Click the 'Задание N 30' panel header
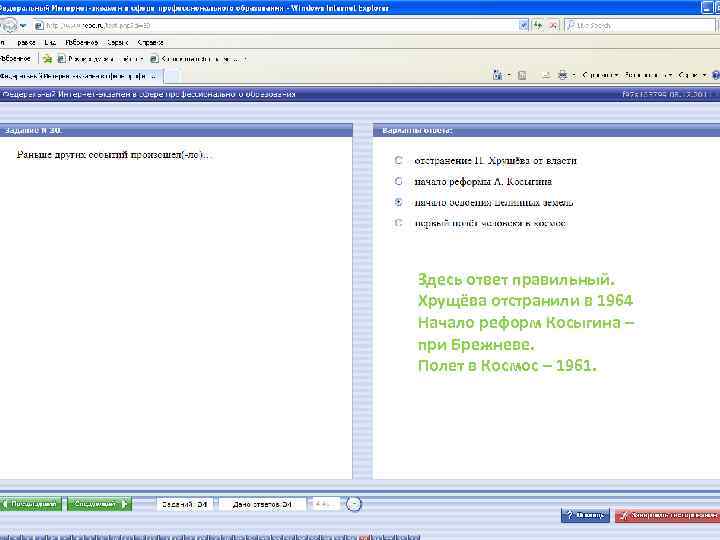 pyautogui.click(x=176, y=130)
